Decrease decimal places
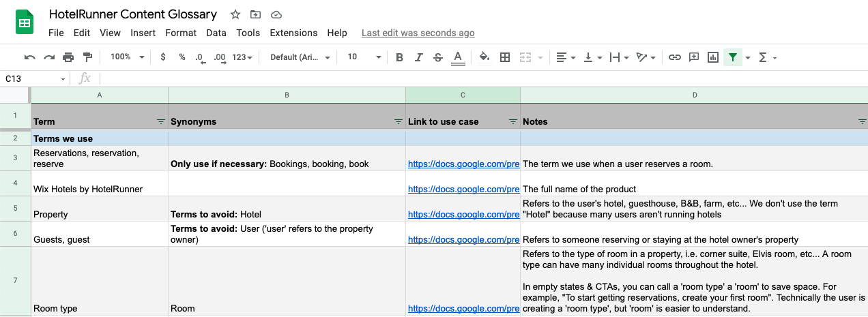The height and width of the screenshot is (317, 868). point(200,57)
